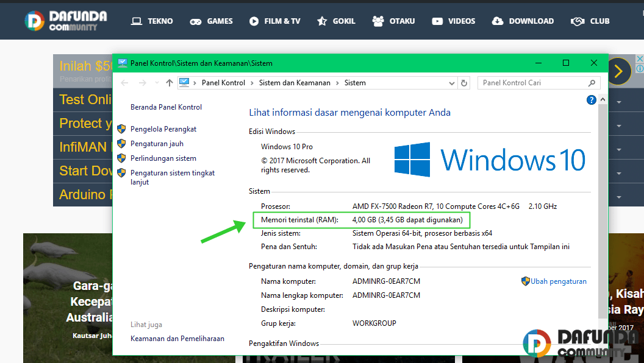Click the yellow next arrow ad icon
This screenshot has width=644, height=363.
(618, 72)
